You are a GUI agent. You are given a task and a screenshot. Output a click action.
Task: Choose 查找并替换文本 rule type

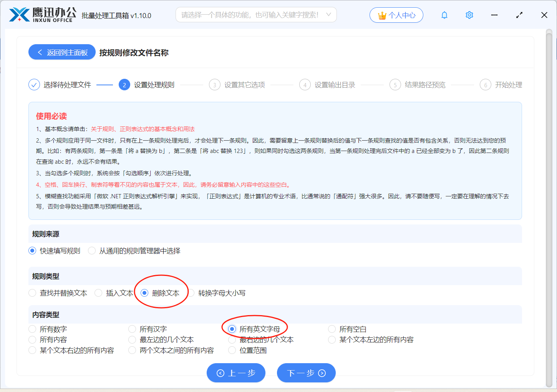(58, 293)
